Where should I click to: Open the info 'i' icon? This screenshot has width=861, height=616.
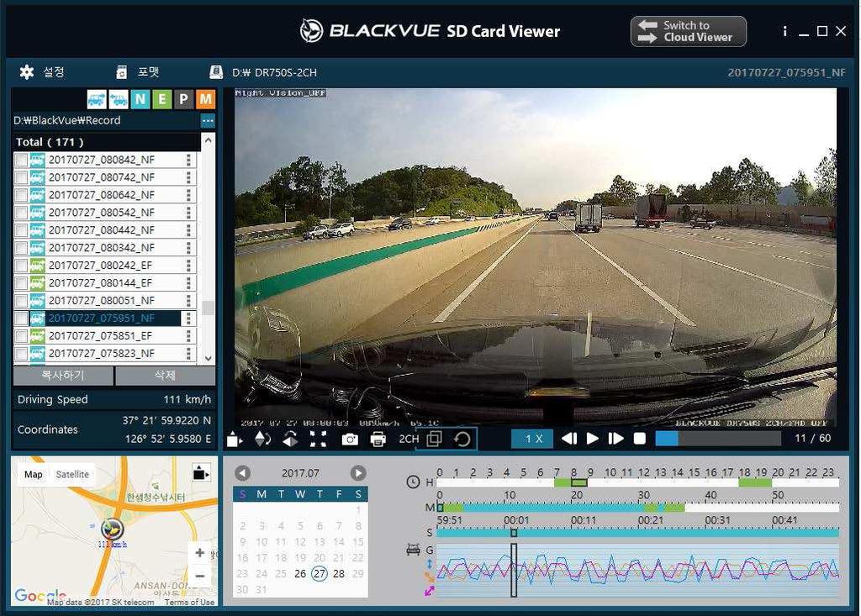point(784,31)
